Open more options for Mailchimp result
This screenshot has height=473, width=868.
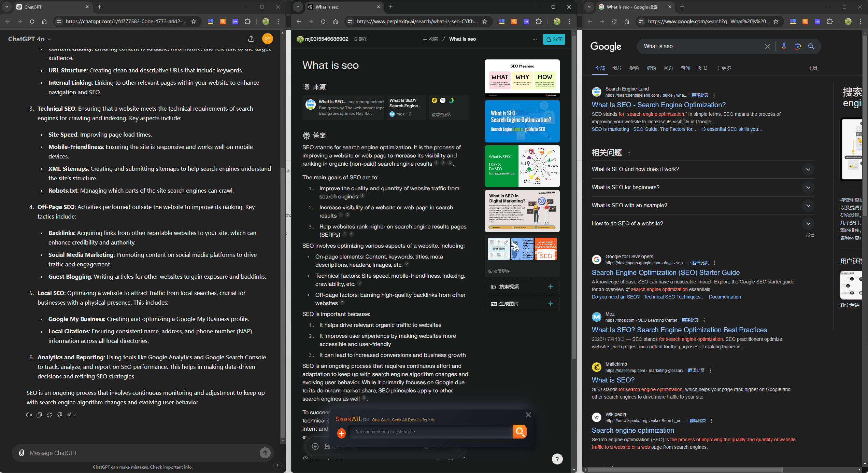[710, 371]
